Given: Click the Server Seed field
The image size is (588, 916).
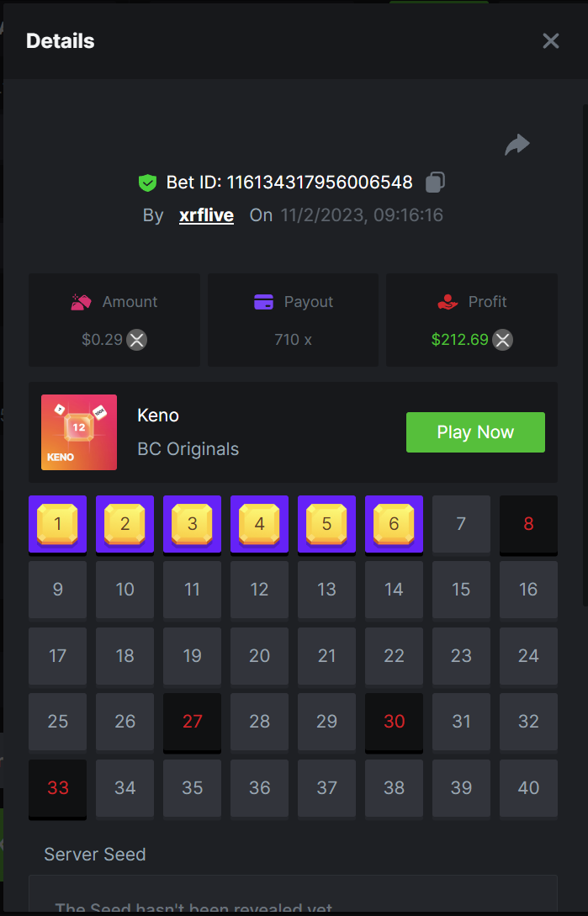Looking at the screenshot, I should pyautogui.click(x=293, y=893).
